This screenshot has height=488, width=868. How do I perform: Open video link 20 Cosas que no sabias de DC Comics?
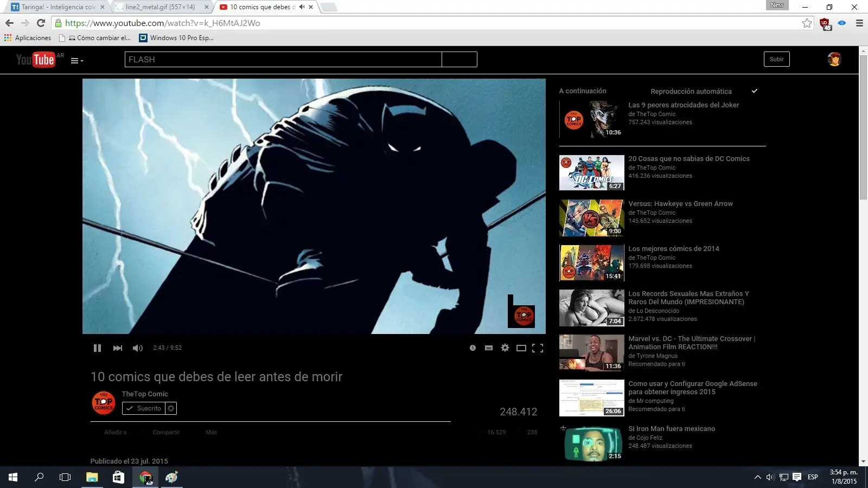(x=689, y=159)
